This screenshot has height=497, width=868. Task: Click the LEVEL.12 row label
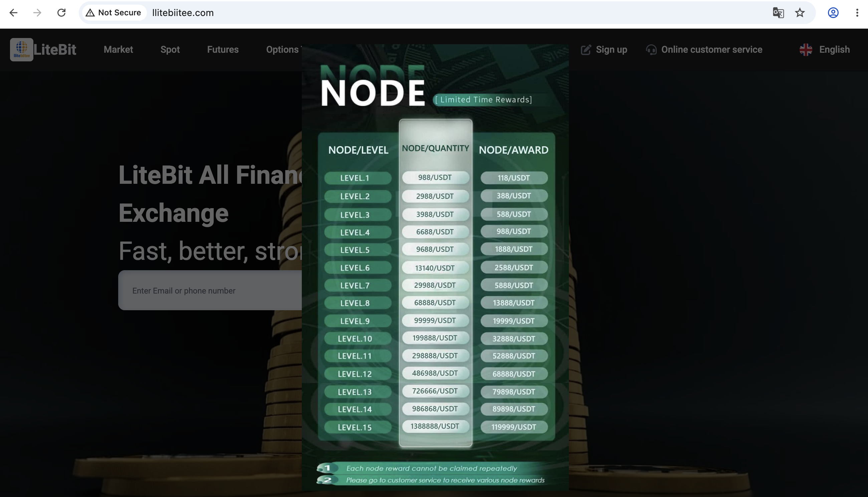tap(358, 374)
